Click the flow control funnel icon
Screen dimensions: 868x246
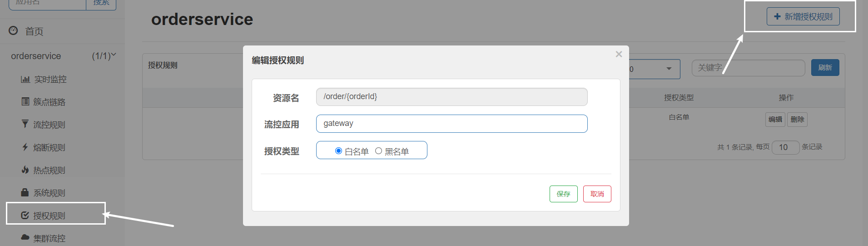pyautogui.click(x=25, y=124)
